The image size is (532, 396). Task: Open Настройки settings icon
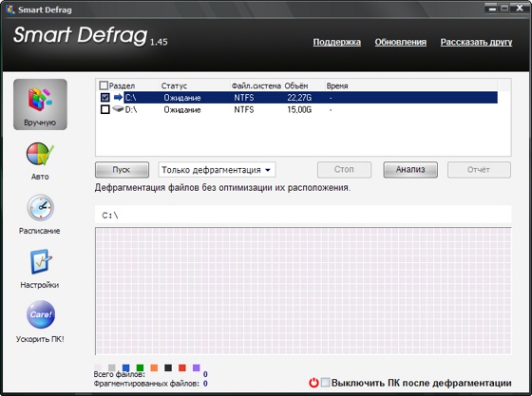pyautogui.click(x=40, y=262)
